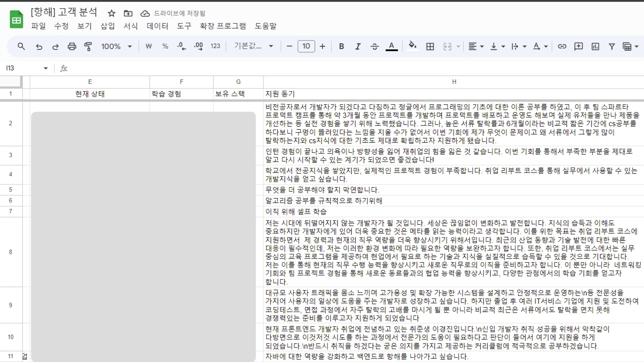The height and width of the screenshot is (362, 644).
Task: Open the 수정 menu
Action: (61, 26)
